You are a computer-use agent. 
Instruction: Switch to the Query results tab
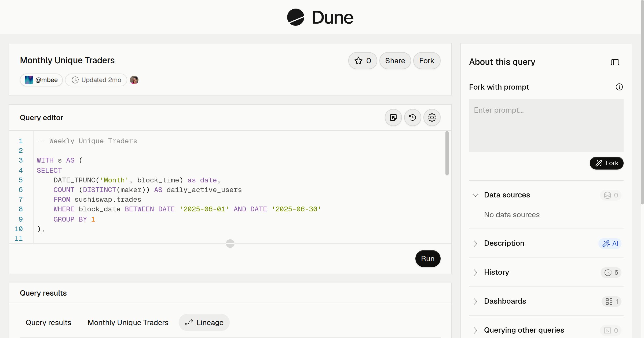click(x=49, y=322)
